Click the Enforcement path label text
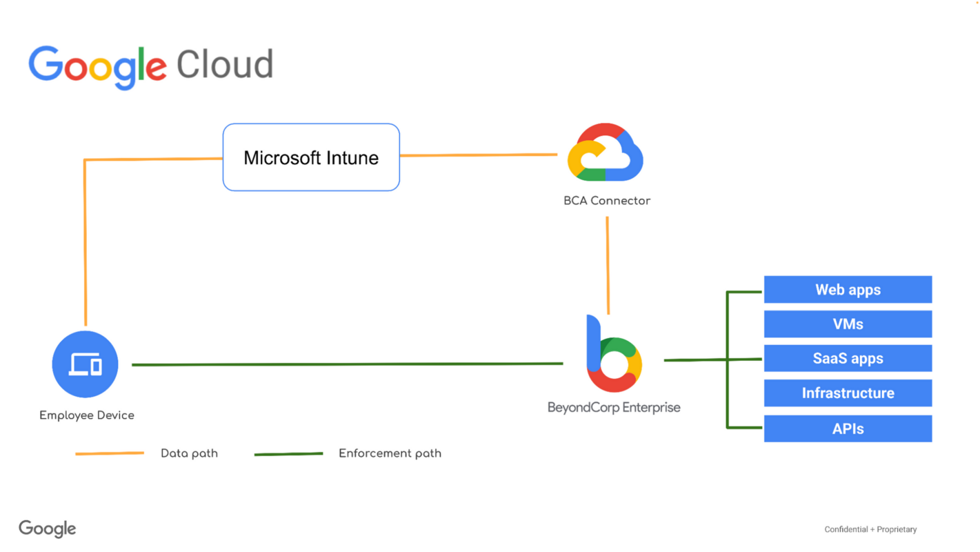 pos(390,453)
